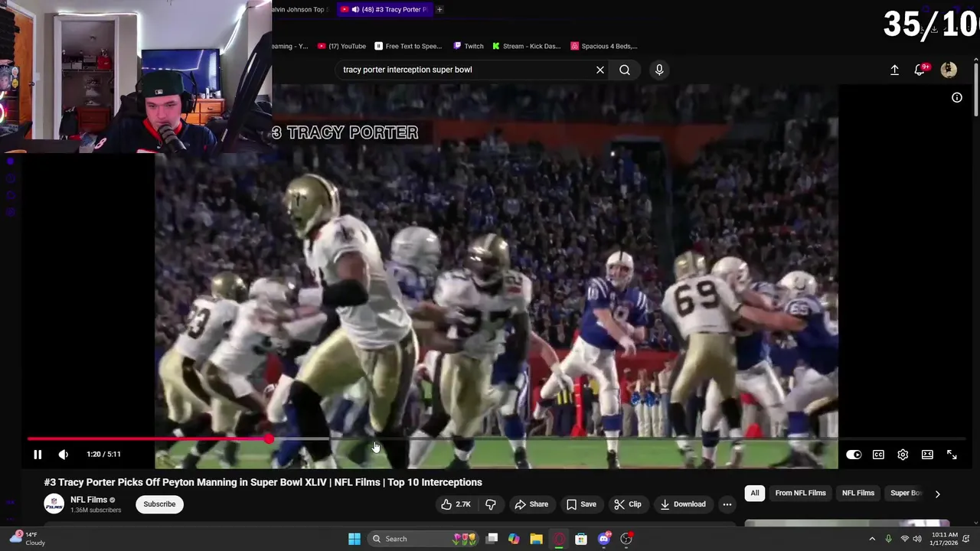This screenshot has height=551, width=980.
Task: Show hidden system tray icons
Action: click(x=872, y=539)
